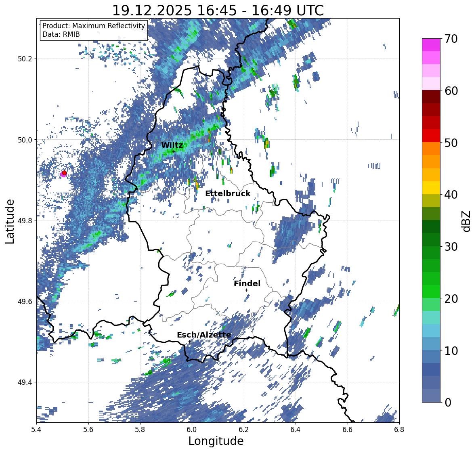The image size is (476, 451).
Task: Click the 49.8 latitude tick label
Action: pos(25,220)
